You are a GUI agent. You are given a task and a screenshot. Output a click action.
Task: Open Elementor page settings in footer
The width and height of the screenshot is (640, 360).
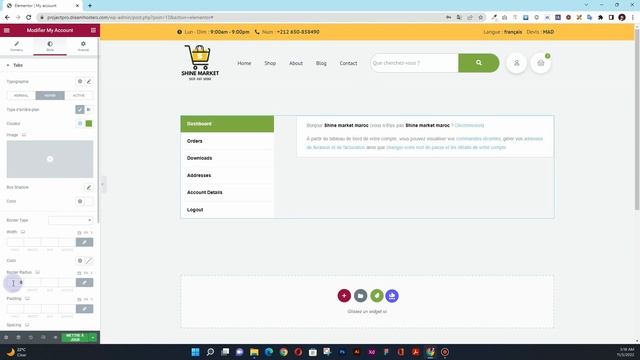pos(6,338)
